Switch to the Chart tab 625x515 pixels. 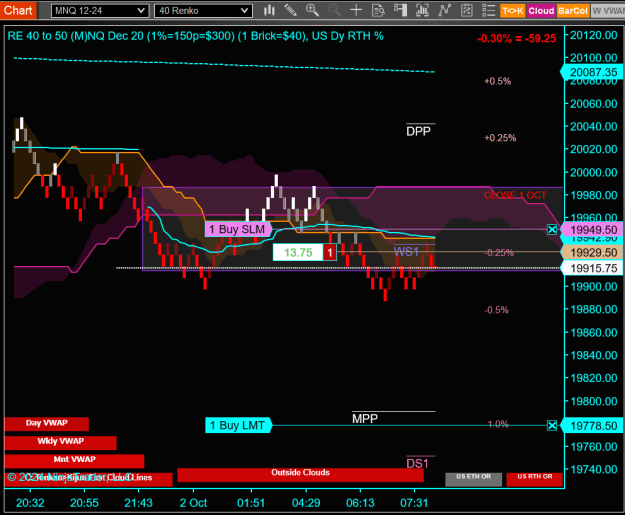[18, 10]
